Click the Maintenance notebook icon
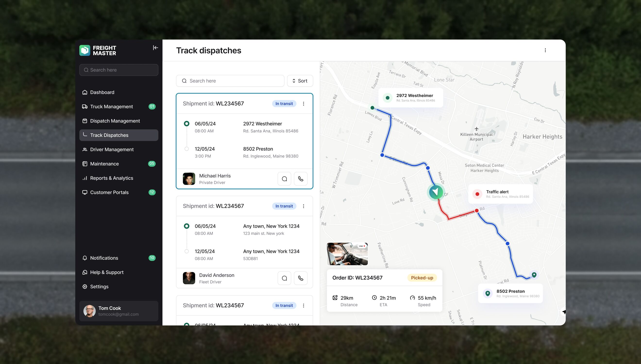The image size is (641, 364). point(85,164)
